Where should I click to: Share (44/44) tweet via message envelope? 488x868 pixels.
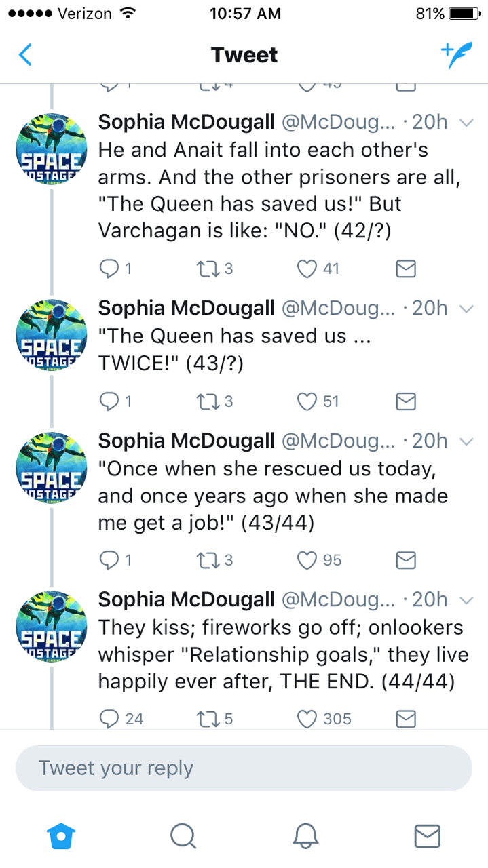click(x=405, y=718)
